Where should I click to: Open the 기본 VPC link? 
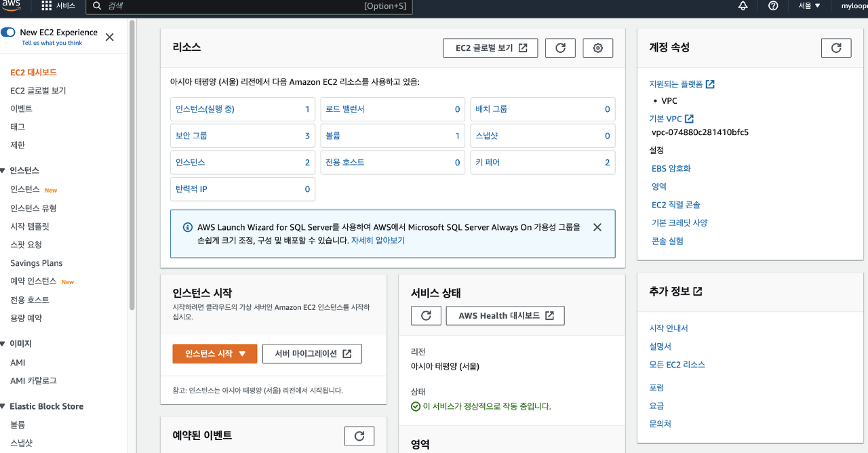coord(671,119)
